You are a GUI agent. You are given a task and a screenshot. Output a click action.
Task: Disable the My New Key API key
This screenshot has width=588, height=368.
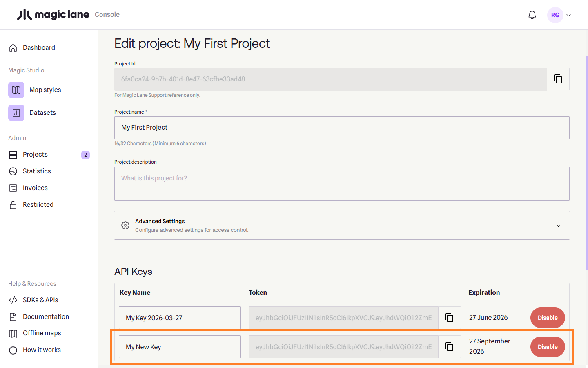(x=547, y=347)
